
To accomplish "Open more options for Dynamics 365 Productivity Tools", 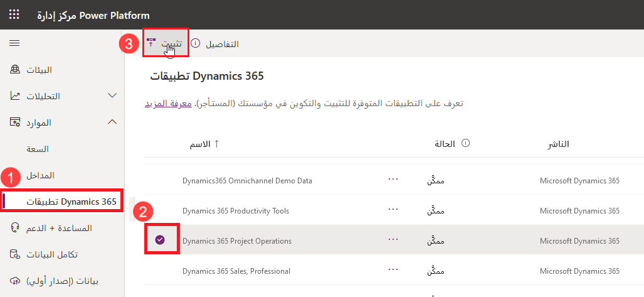I will click(x=393, y=209).
